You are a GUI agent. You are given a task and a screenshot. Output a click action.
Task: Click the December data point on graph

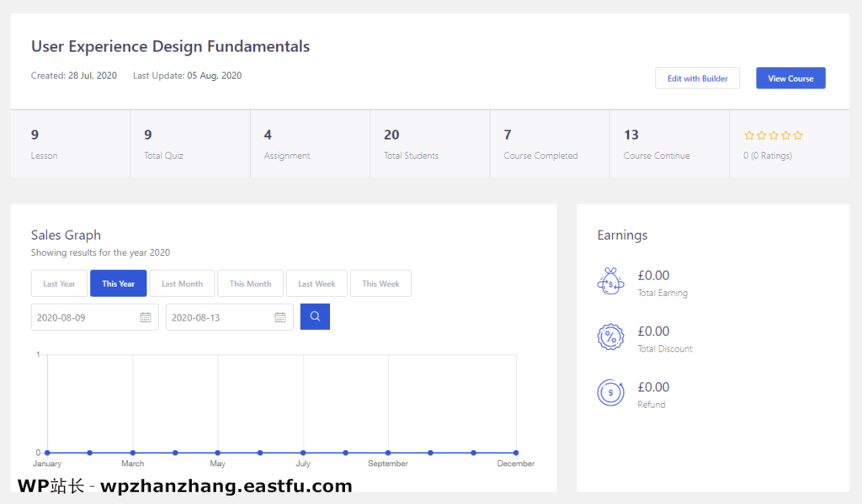516,453
